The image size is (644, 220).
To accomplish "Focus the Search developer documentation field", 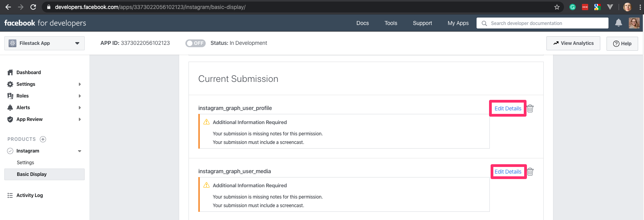I will pyautogui.click(x=543, y=23).
